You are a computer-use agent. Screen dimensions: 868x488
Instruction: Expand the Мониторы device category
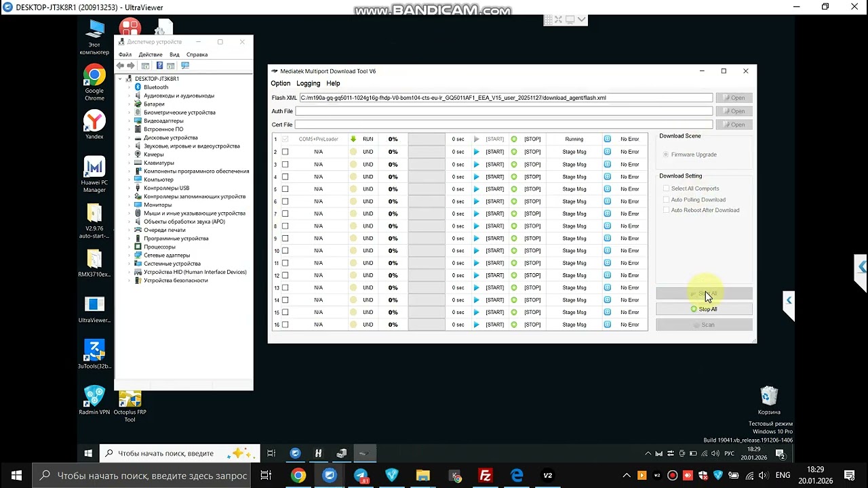tap(129, 205)
